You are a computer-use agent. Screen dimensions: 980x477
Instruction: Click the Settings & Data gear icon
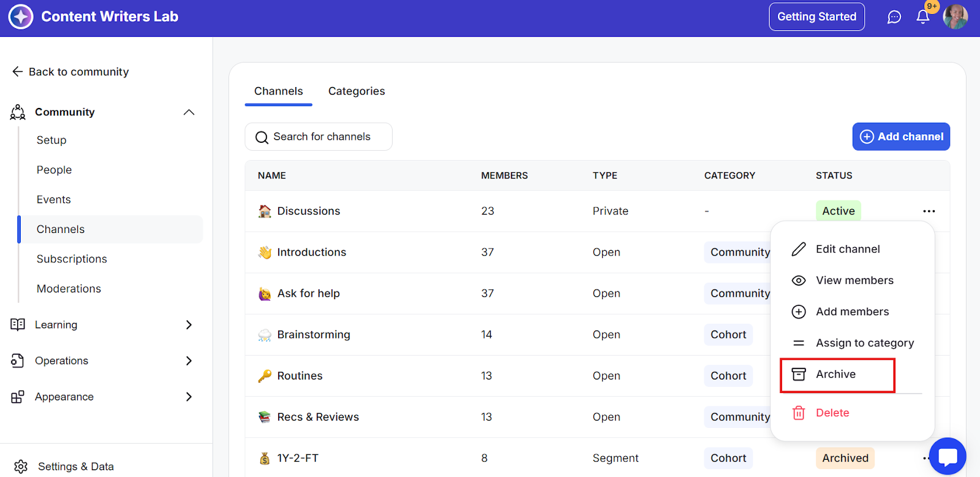21,467
